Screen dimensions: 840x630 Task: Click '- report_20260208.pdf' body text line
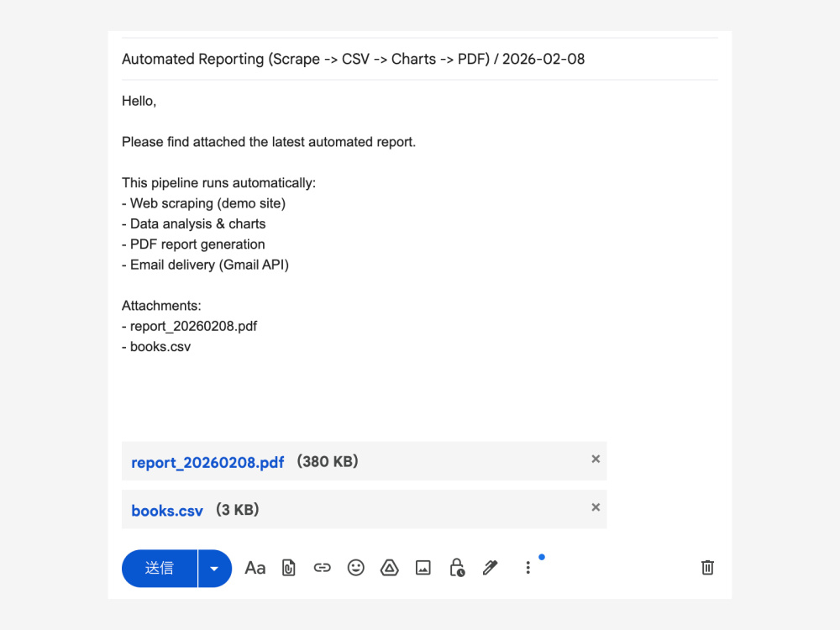point(189,326)
